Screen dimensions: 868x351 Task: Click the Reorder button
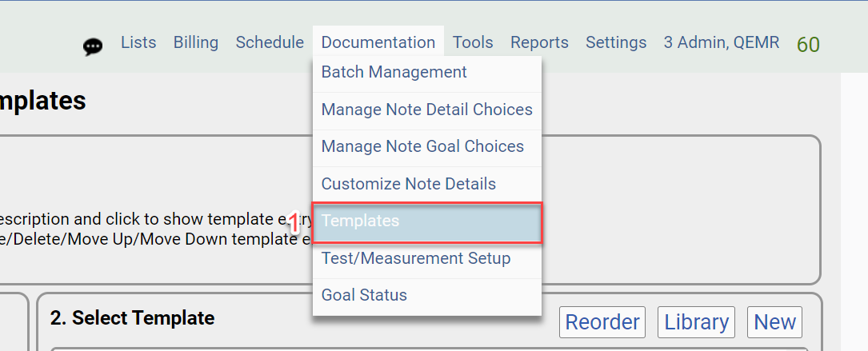click(602, 322)
